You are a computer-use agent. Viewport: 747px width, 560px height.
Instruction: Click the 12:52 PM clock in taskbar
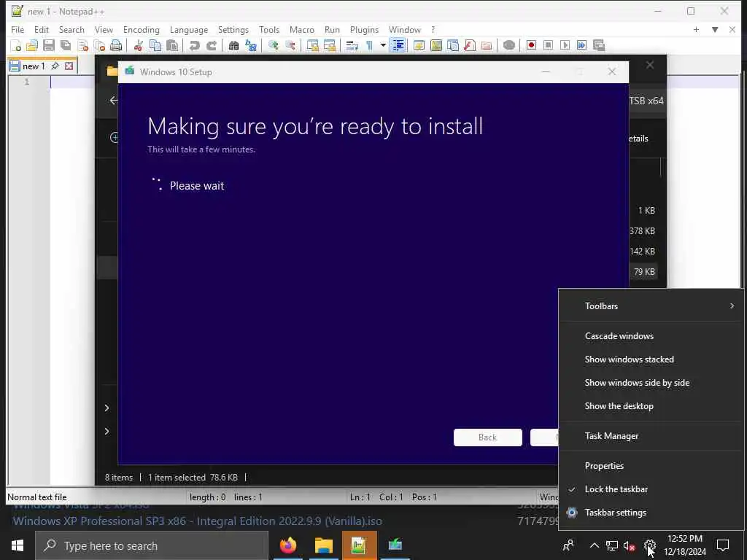pos(684,539)
